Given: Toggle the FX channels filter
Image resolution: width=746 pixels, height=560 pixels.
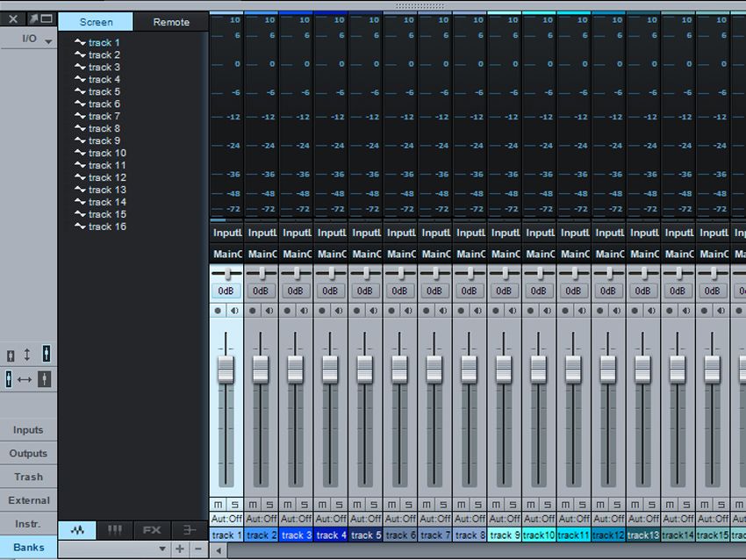Looking at the screenshot, I should tap(152, 530).
